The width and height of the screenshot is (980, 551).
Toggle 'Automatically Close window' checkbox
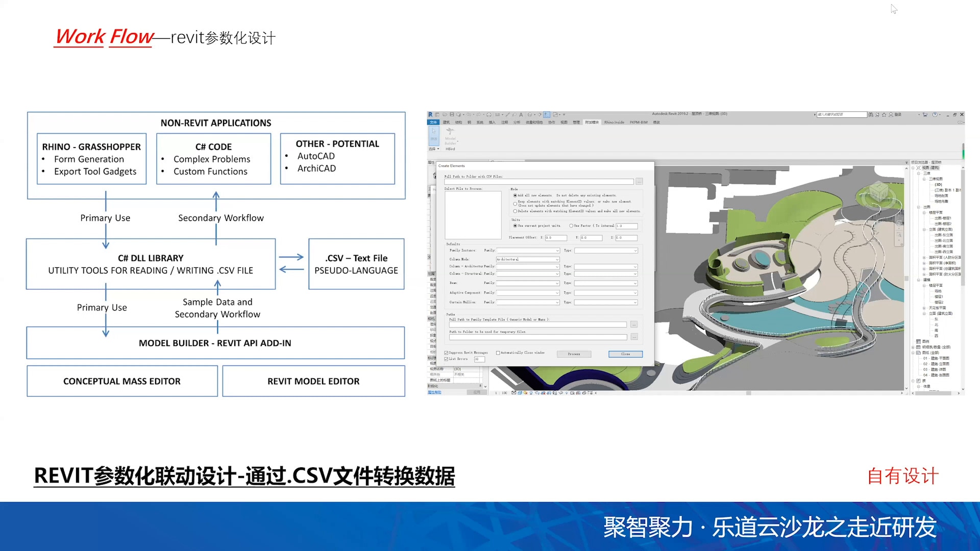tap(498, 353)
